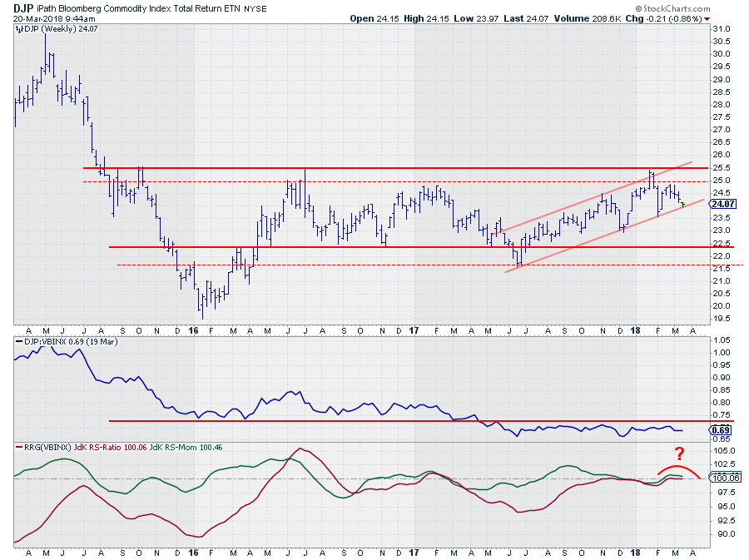Click the 0.69 ratio tag on the right axis

pyautogui.click(x=721, y=430)
